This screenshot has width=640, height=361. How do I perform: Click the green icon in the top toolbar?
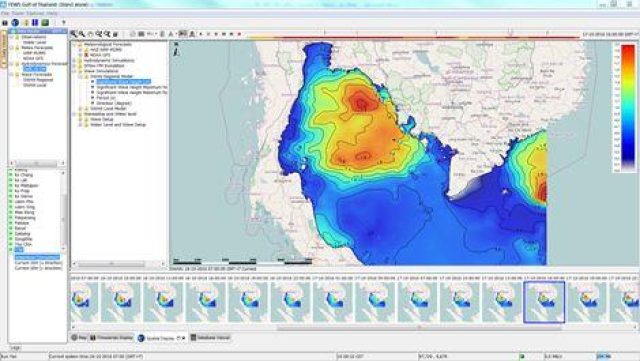[x=45, y=22]
